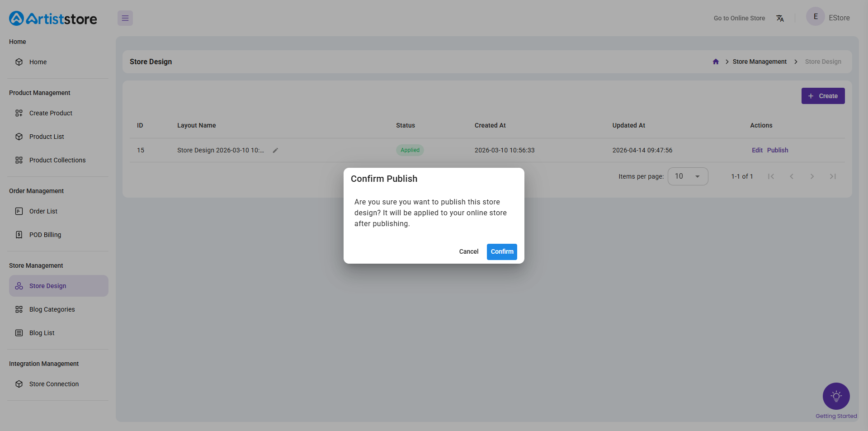
Task: Click the Applied status badge
Action: [x=410, y=150]
